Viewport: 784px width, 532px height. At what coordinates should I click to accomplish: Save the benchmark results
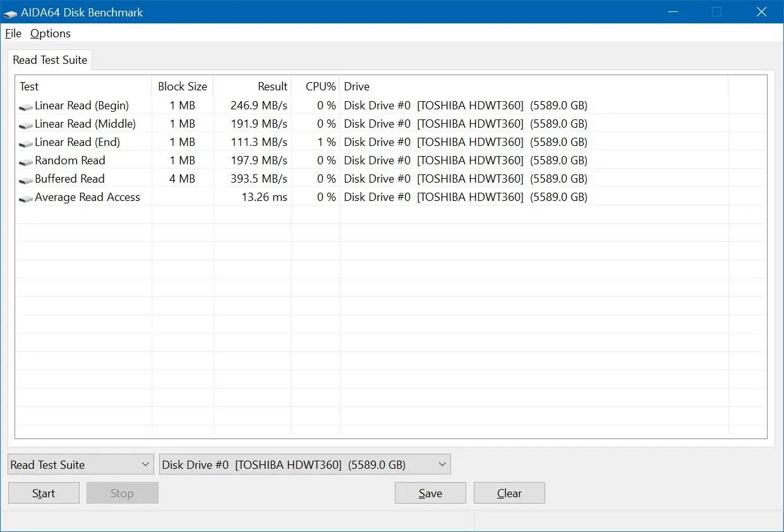[x=430, y=493]
